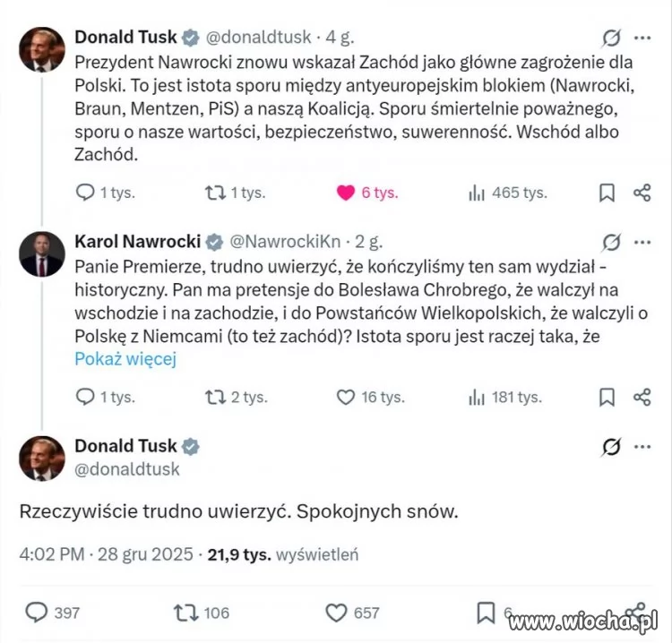Bookmark Karol Nawrocki's tweet
The image size is (672, 643).
[607, 397]
